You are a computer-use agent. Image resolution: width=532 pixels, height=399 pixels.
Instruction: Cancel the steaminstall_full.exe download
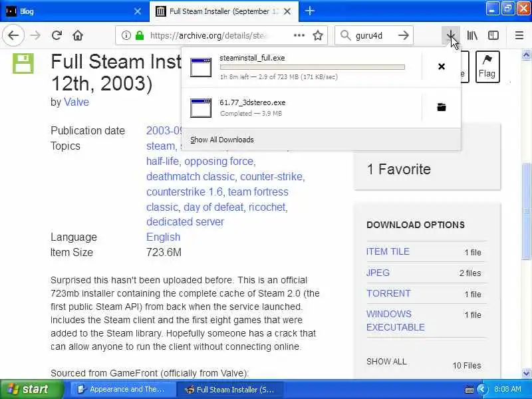point(442,66)
